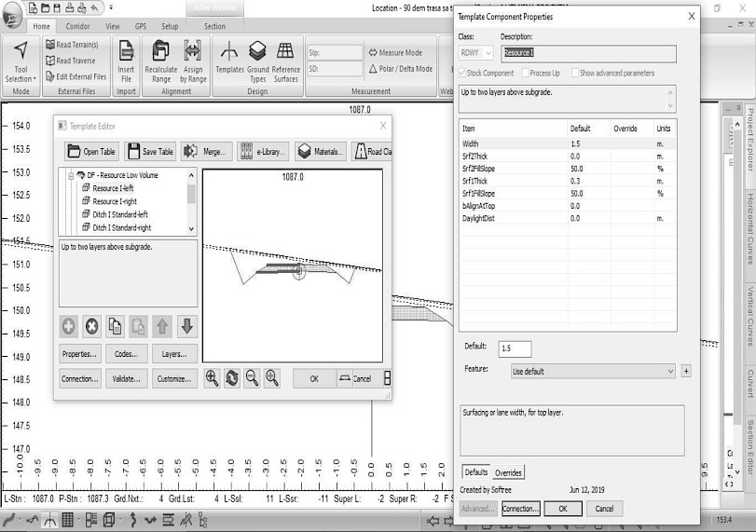Click the Ground Types ribbon icon
Image resolution: width=756 pixels, height=532 pixels.
pos(257,61)
